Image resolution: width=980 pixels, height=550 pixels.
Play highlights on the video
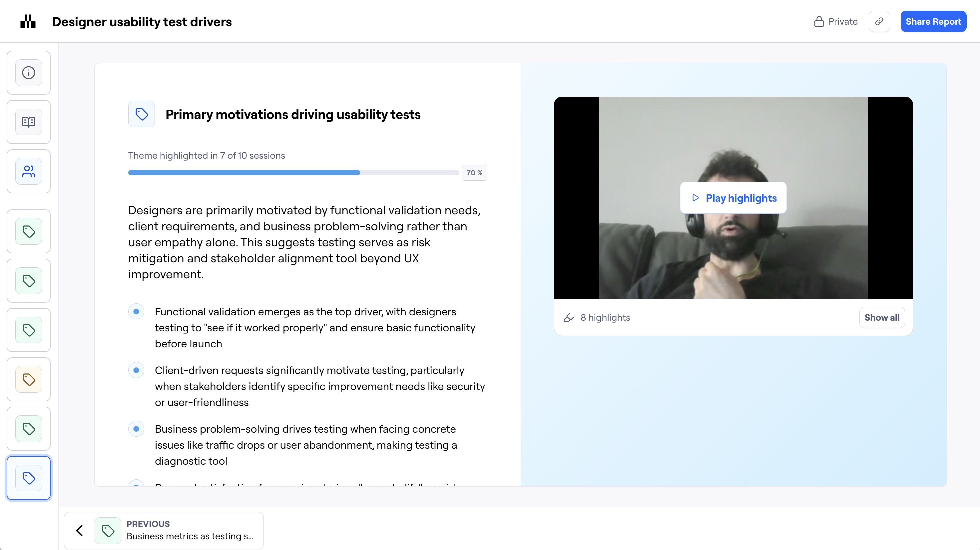pos(733,198)
